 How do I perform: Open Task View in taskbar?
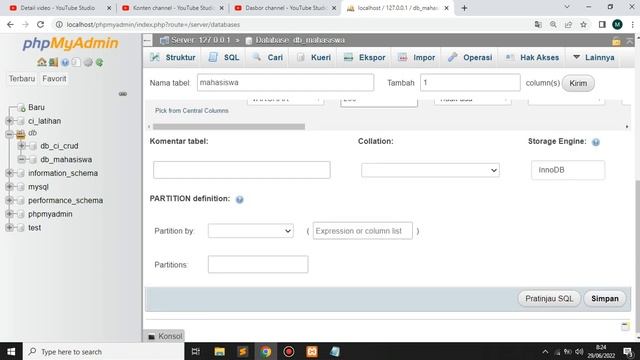(x=196, y=351)
